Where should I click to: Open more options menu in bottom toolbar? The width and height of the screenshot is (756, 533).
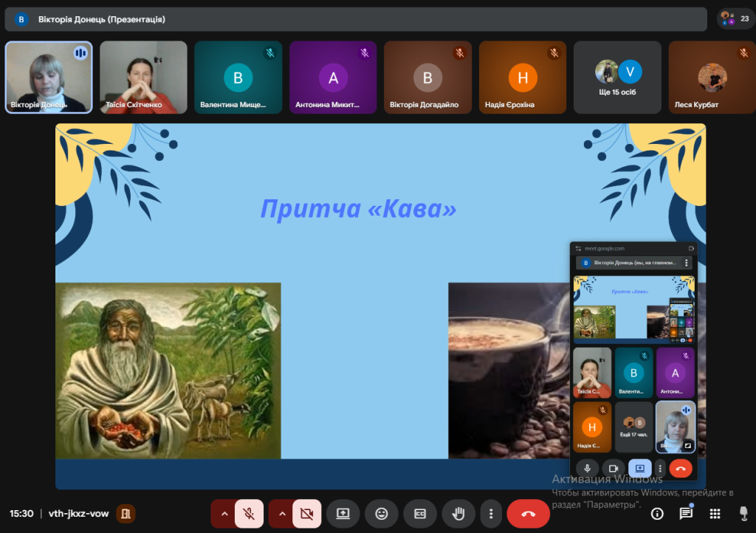coord(491,514)
